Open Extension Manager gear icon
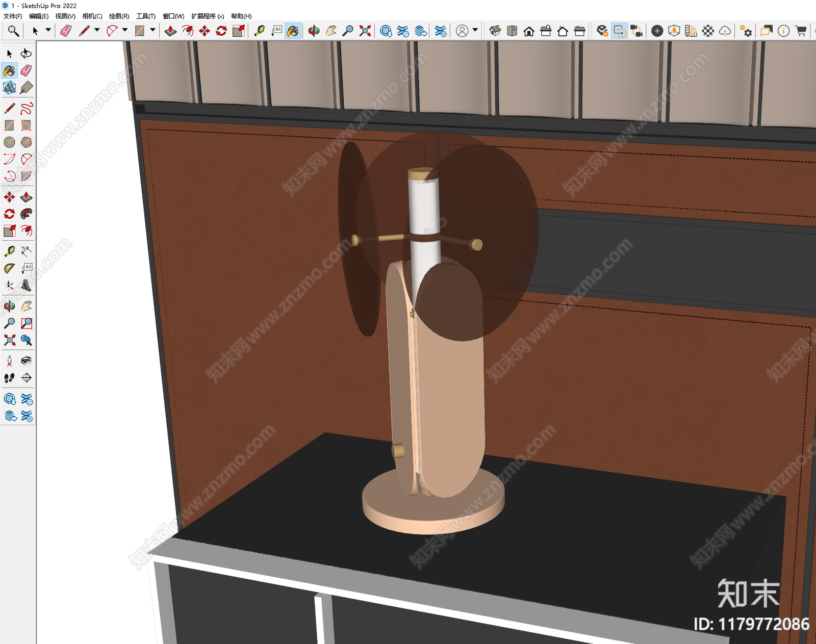 click(x=746, y=31)
